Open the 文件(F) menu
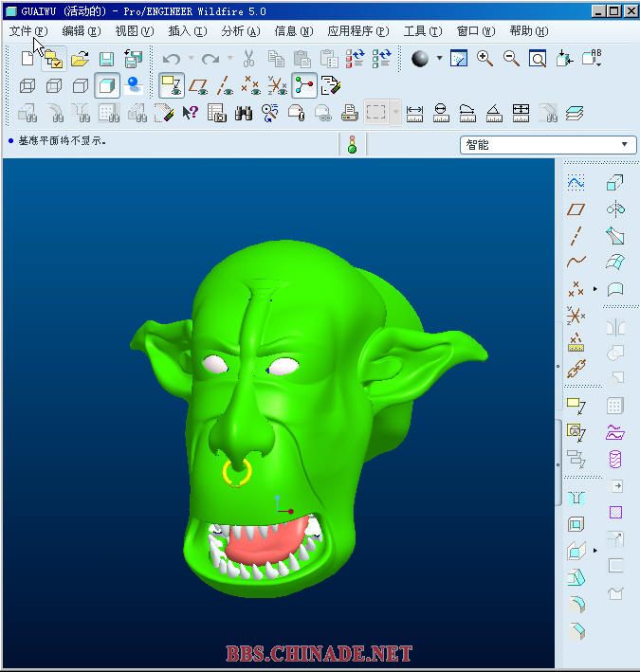This screenshot has height=672, width=640. [x=28, y=31]
